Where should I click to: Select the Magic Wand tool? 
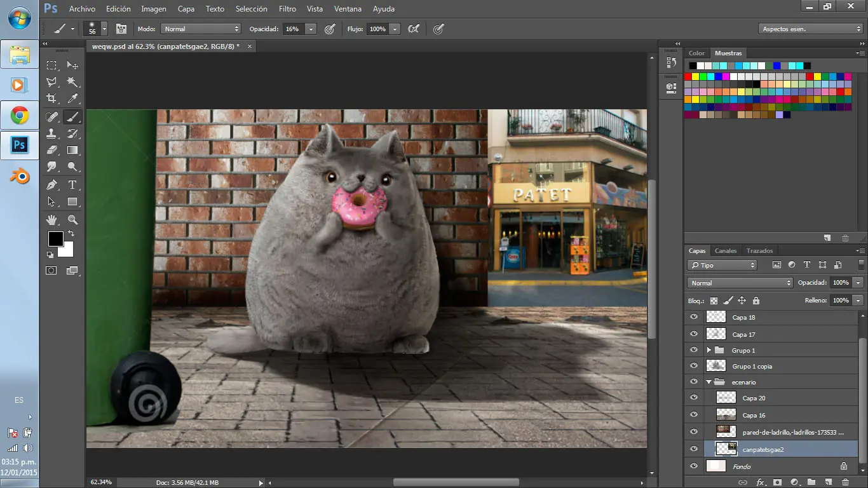(x=72, y=82)
